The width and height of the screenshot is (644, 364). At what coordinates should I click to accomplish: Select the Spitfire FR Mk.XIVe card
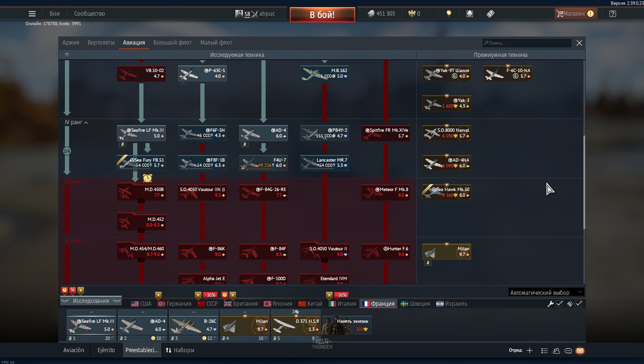[385, 133]
